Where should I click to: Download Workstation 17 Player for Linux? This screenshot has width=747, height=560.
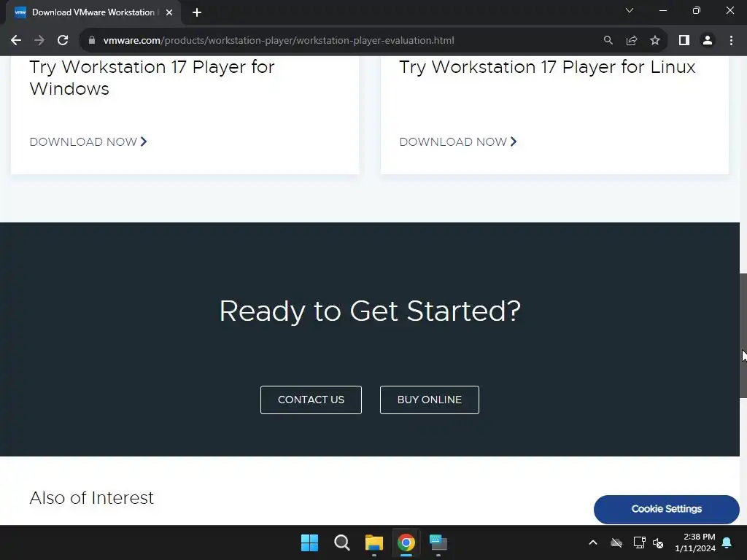pyautogui.click(x=458, y=142)
